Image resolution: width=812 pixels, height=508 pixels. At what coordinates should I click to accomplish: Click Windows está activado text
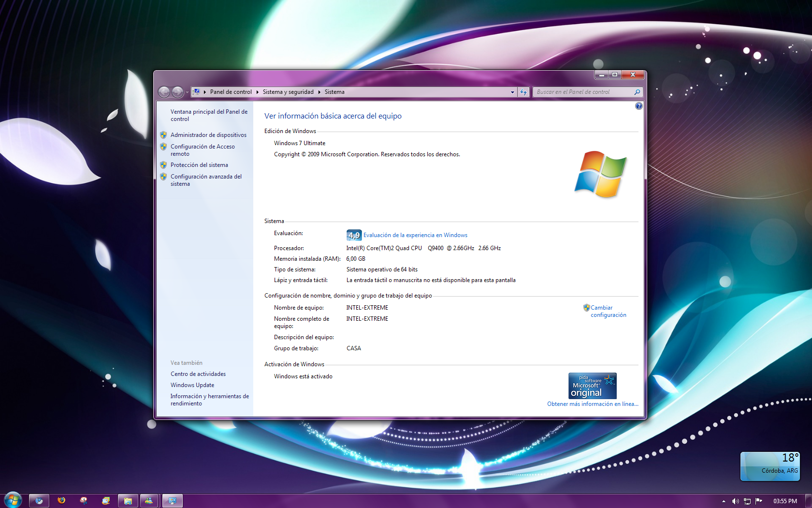(x=303, y=376)
